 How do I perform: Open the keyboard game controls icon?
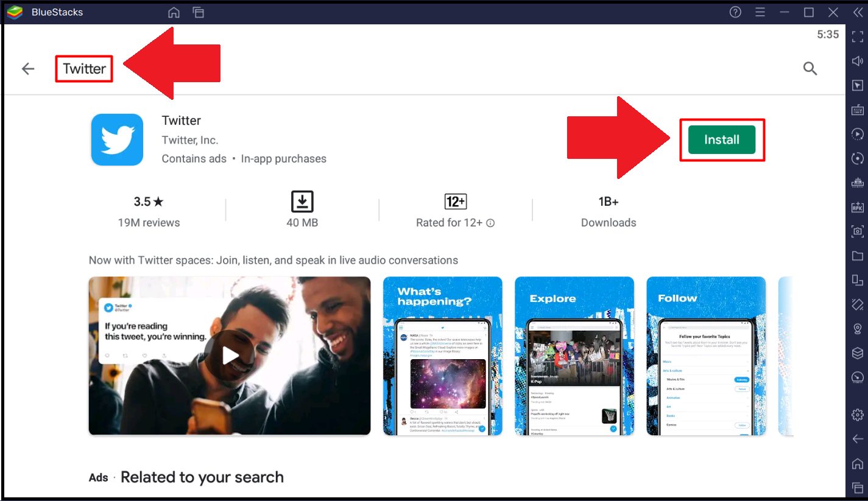[x=858, y=110]
